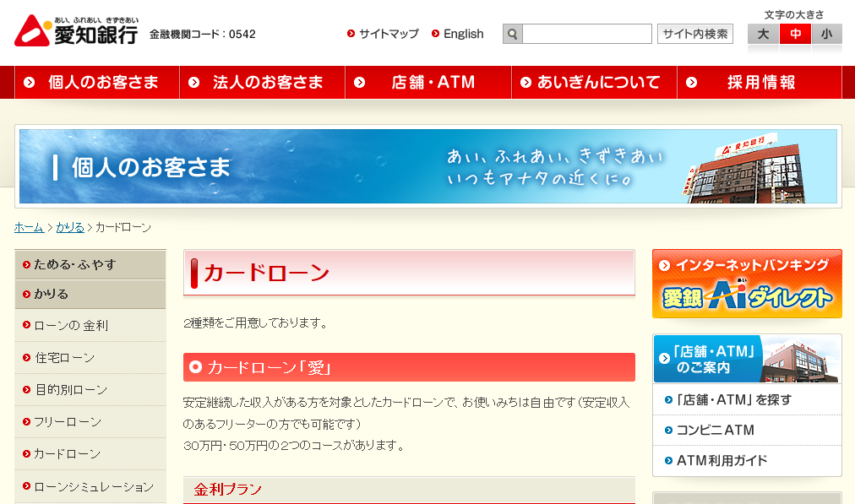Image resolution: width=855 pixels, height=504 pixels.
Task: Click the arrow bullet before サイトマップ
Action: 351,34
